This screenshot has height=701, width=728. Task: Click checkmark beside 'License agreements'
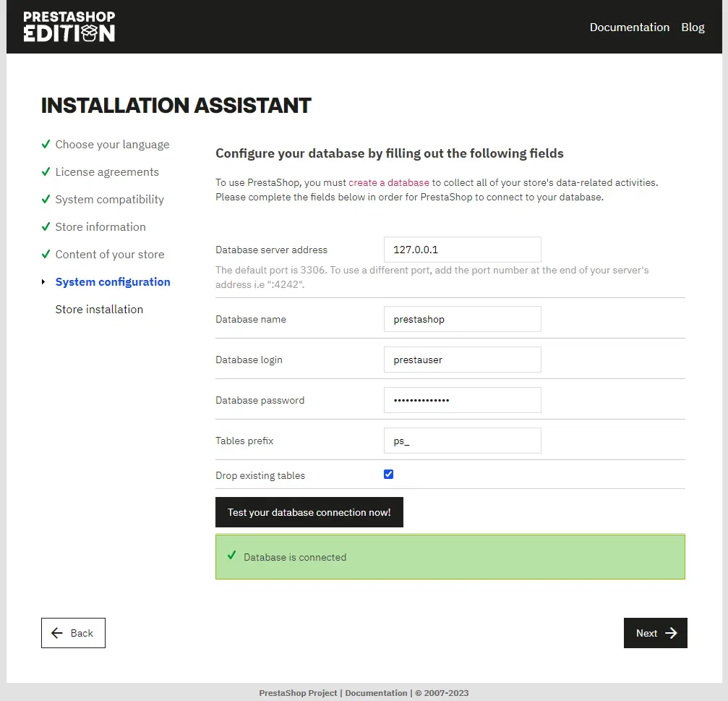[46, 171]
